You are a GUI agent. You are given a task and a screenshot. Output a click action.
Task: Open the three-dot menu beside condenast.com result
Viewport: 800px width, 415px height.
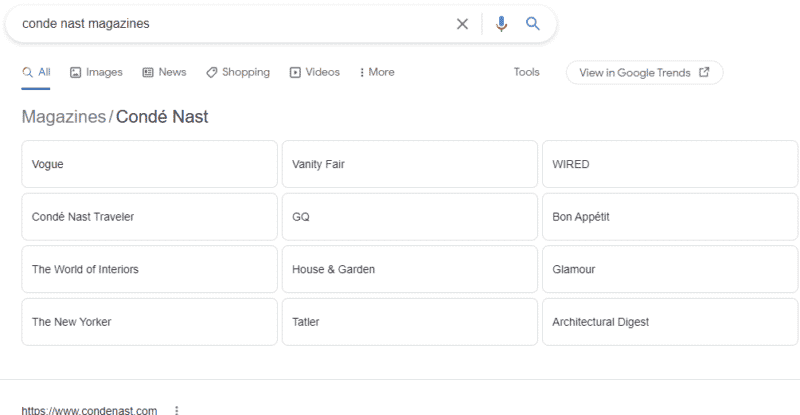click(x=177, y=410)
